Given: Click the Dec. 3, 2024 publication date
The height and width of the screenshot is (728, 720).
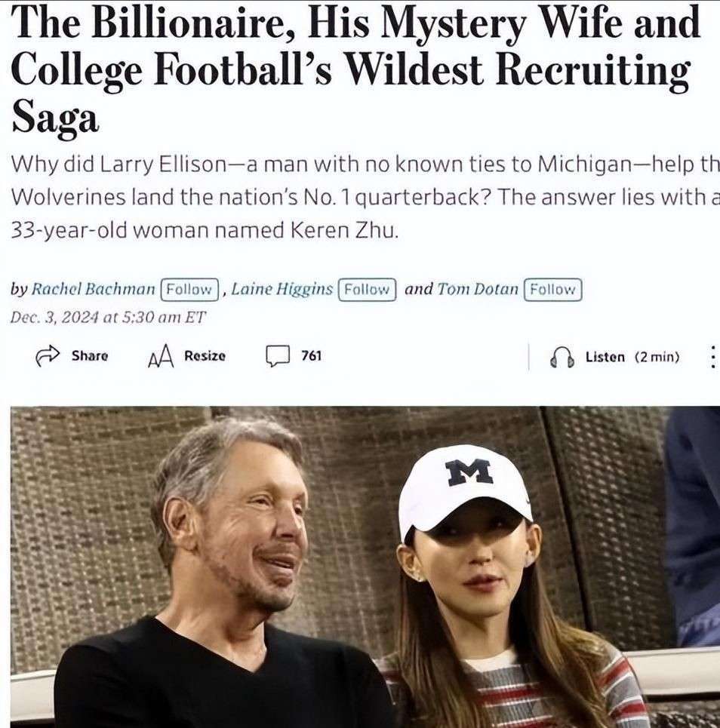Looking at the screenshot, I should 108,318.
